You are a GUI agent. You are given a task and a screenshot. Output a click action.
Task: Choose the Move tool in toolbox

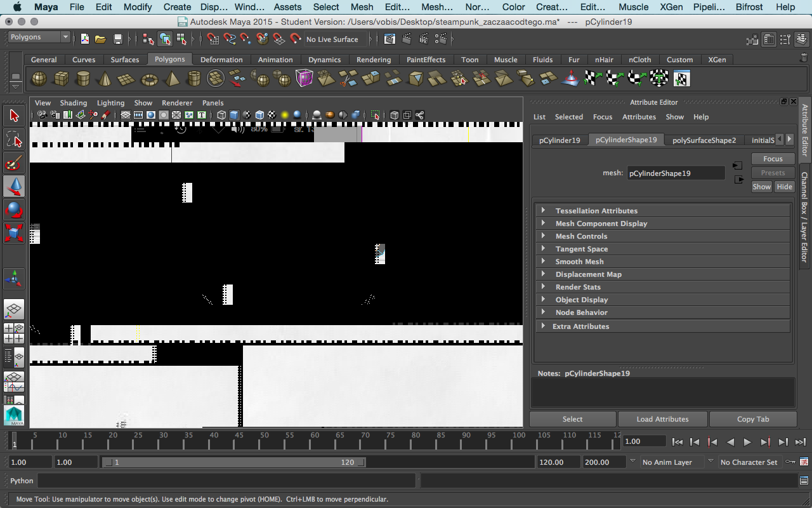pos(14,186)
